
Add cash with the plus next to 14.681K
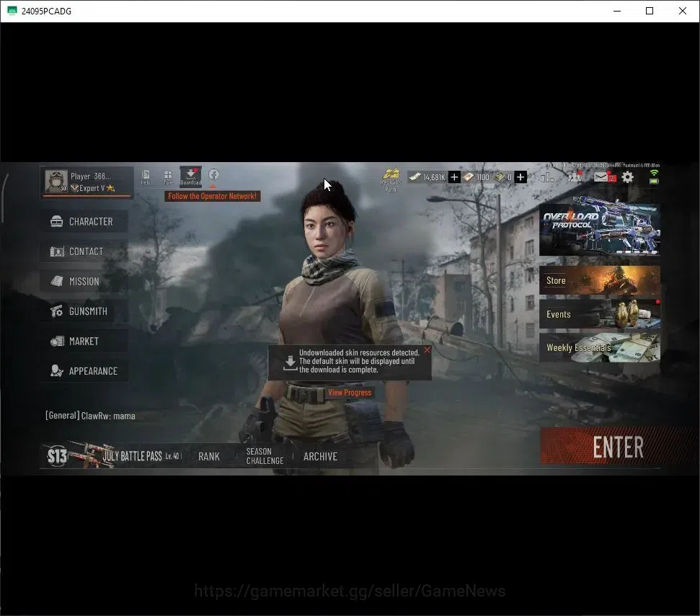pyautogui.click(x=454, y=177)
